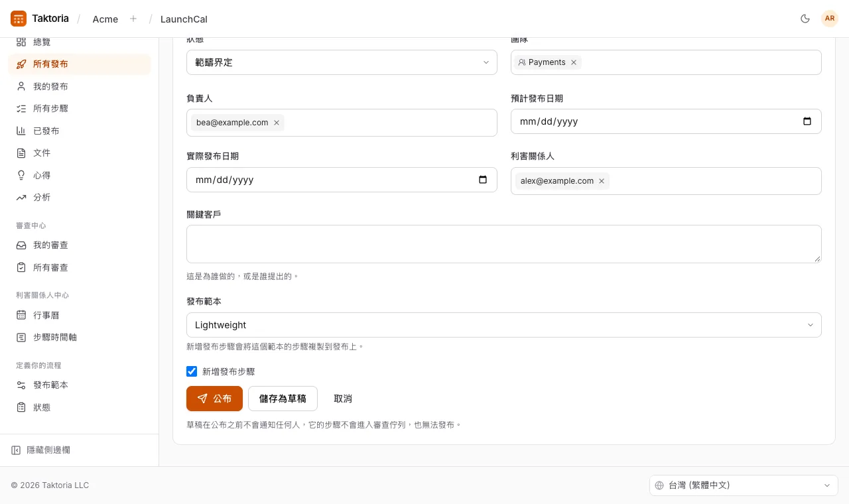
Task: Click the 公布 publish button
Action: (x=214, y=399)
